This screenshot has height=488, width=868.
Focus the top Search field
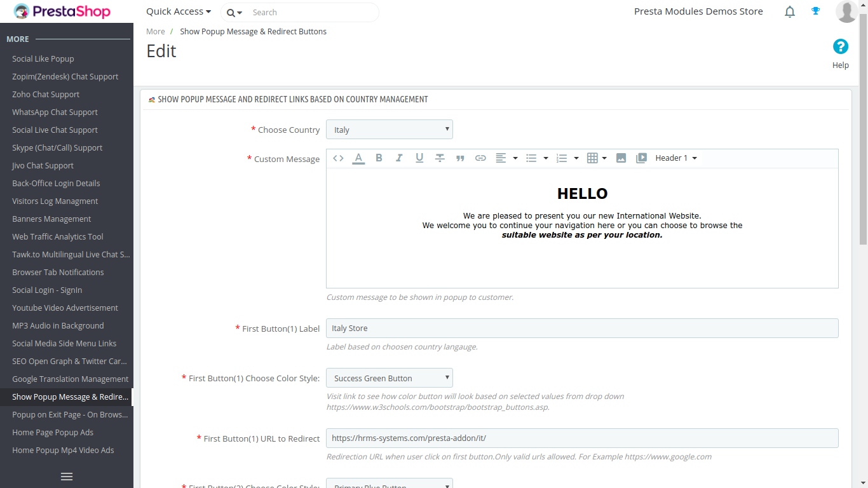click(311, 12)
